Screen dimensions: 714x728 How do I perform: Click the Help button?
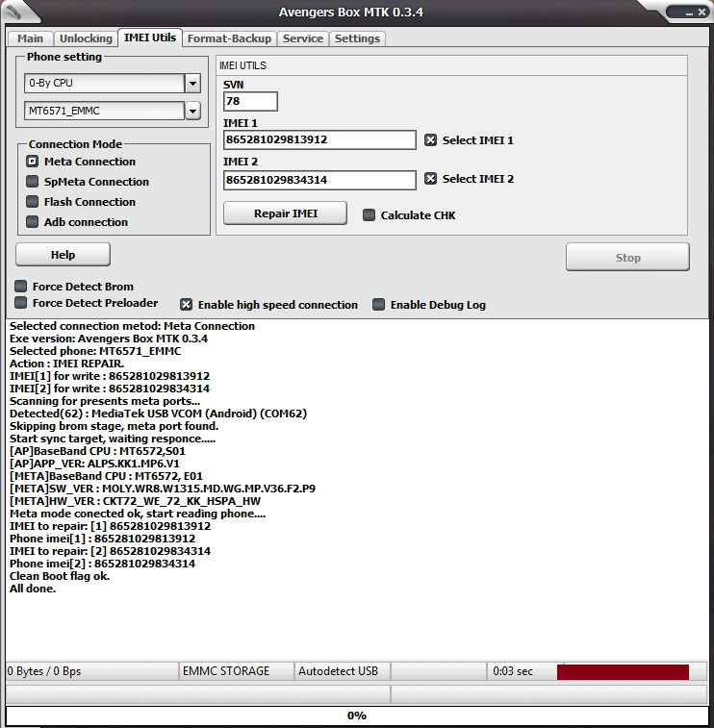tap(64, 255)
